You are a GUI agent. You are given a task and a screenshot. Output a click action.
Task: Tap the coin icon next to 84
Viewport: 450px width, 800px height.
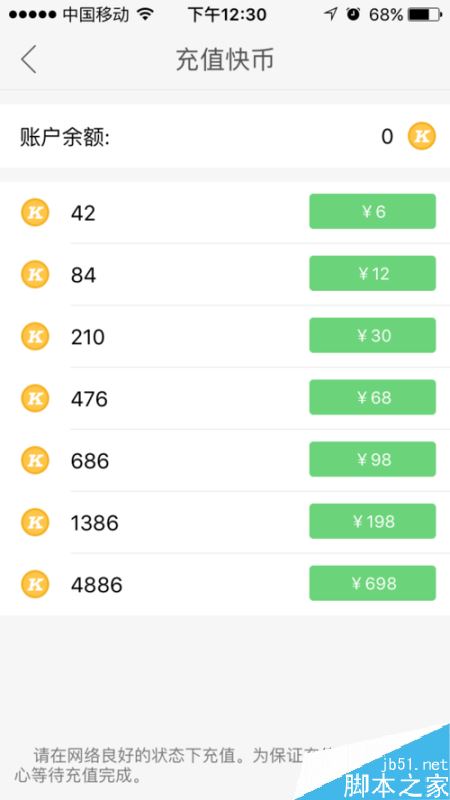point(35,274)
